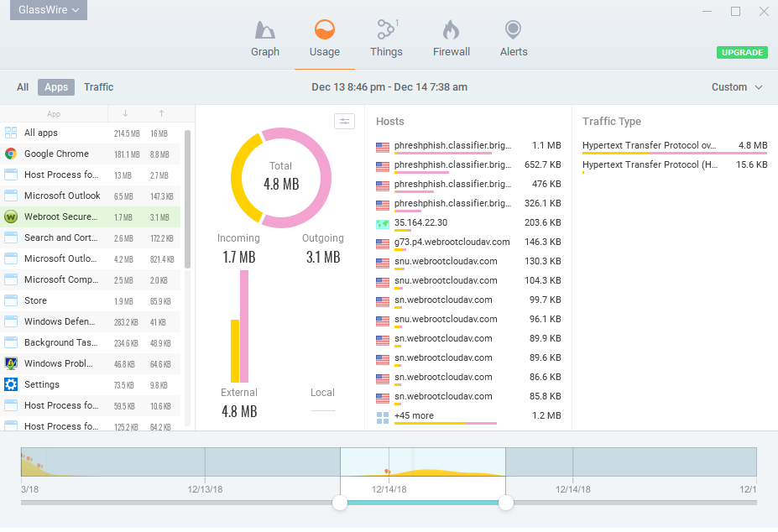Click the date range Dec 13 - Dec 14

tap(389, 87)
